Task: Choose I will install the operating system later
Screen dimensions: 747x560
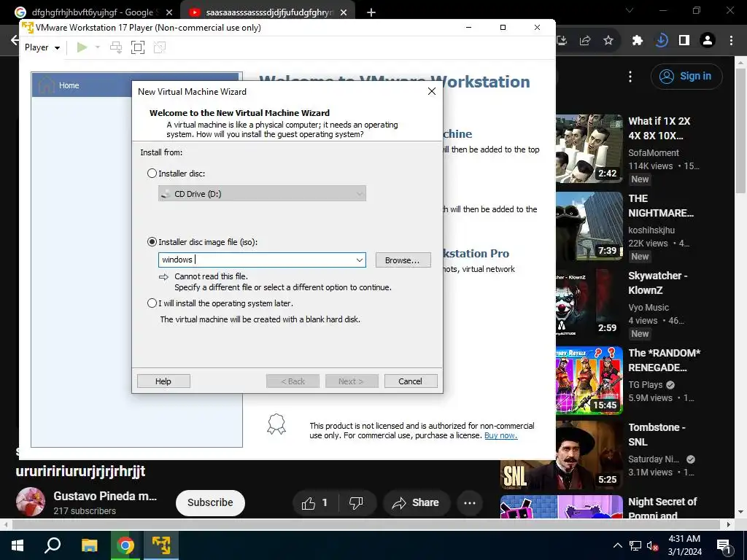Action: pos(152,303)
